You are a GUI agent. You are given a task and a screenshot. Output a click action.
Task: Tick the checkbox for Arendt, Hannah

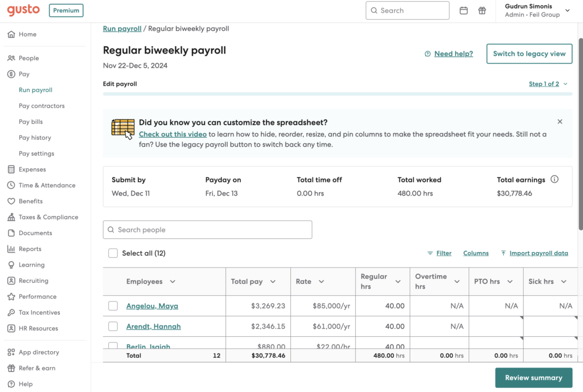tap(113, 326)
